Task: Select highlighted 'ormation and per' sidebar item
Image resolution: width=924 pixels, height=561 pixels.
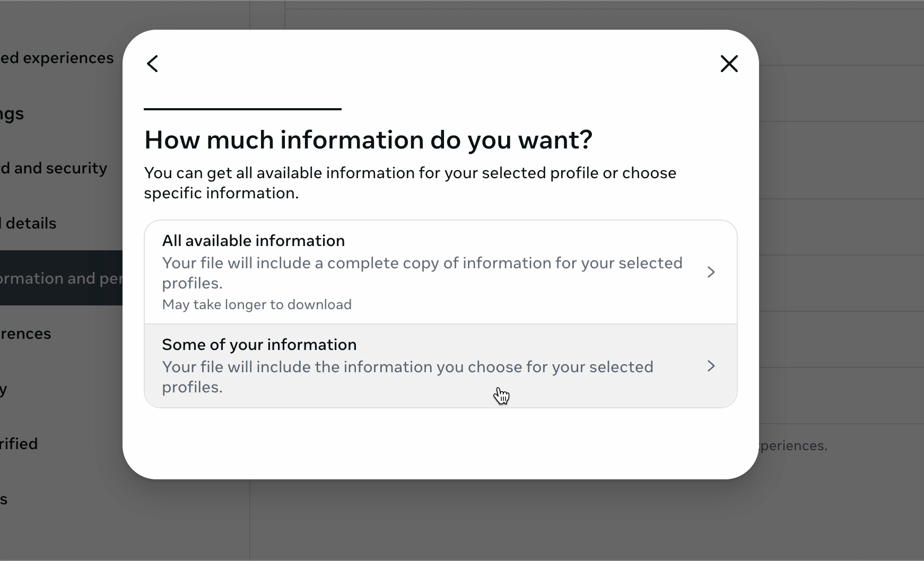Action: pos(61,278)
